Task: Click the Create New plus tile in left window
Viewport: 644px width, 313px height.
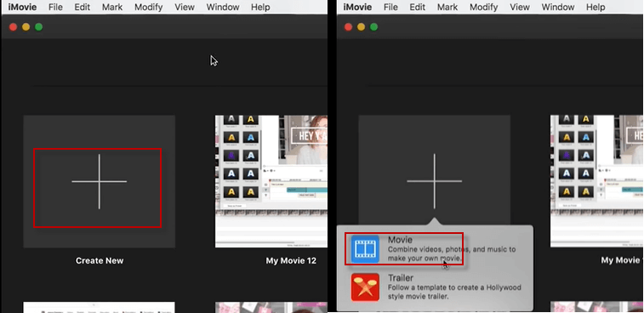Action: pyautogui.click(x=99, y=181)
